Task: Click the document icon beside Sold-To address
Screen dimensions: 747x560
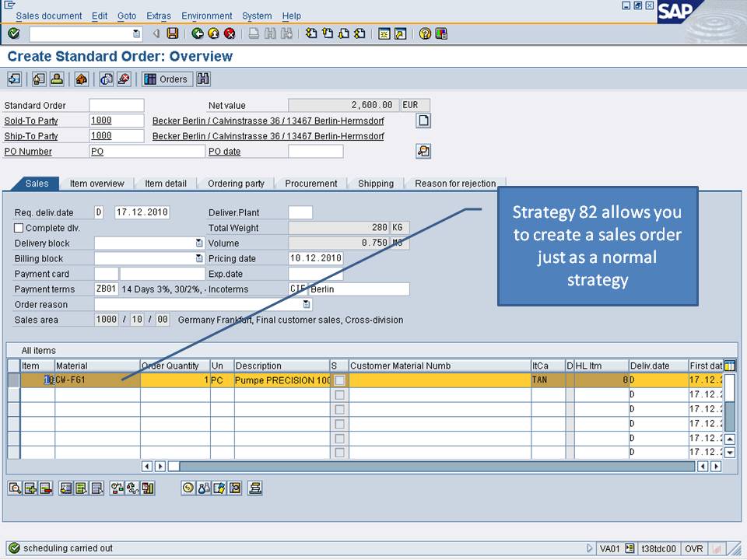Action: [x=423, y=121]
